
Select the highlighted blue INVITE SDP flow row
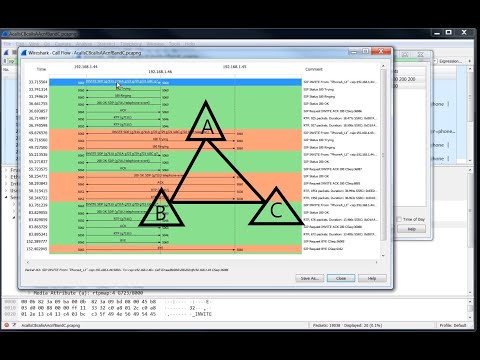[x=175, y=82]
